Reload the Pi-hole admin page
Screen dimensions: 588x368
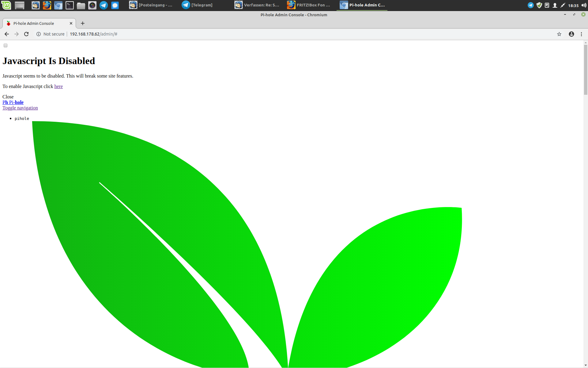pos(26,34)
